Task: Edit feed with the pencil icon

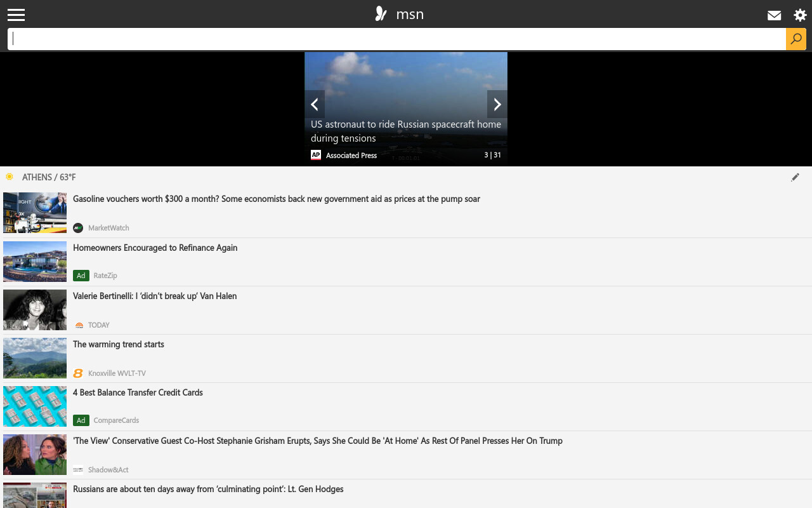Action: coord(795,177)
